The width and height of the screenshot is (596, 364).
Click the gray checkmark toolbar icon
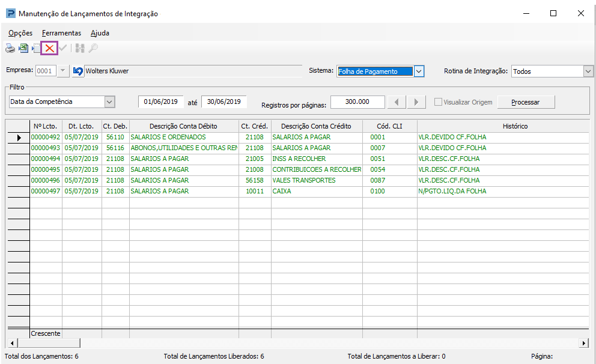click(63, 48)
